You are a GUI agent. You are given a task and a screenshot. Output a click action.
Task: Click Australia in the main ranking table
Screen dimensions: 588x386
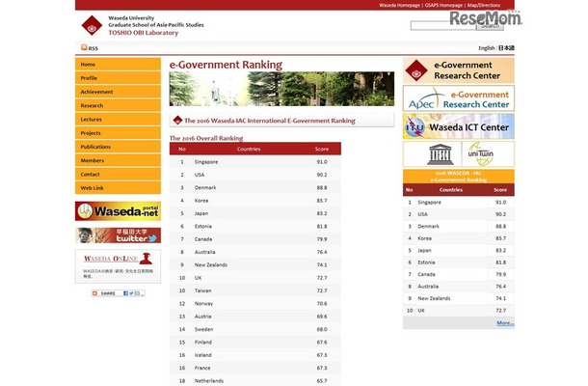click(x=204, y=252)
